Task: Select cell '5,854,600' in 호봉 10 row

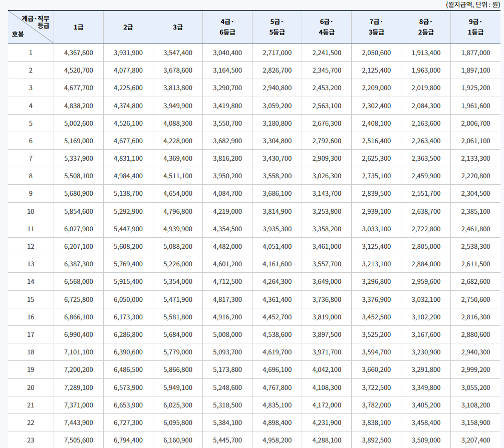Action: point(79,211)
